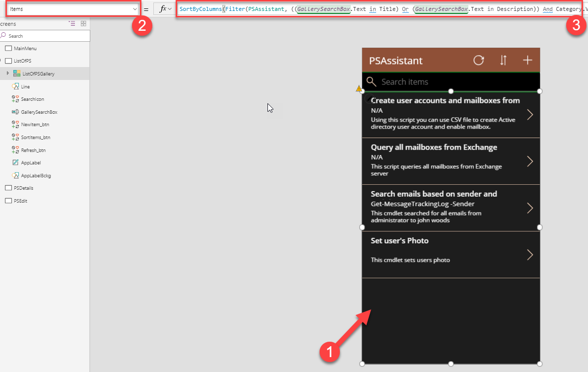Image resolution: width=588 pixels, height=372 pixels.
Task: Open Search emails item chevron
Action: click(x=530, y=208)
